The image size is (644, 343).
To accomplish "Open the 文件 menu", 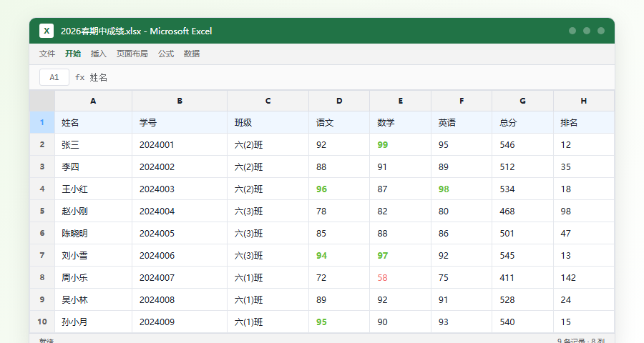I will tap(47, 54).
